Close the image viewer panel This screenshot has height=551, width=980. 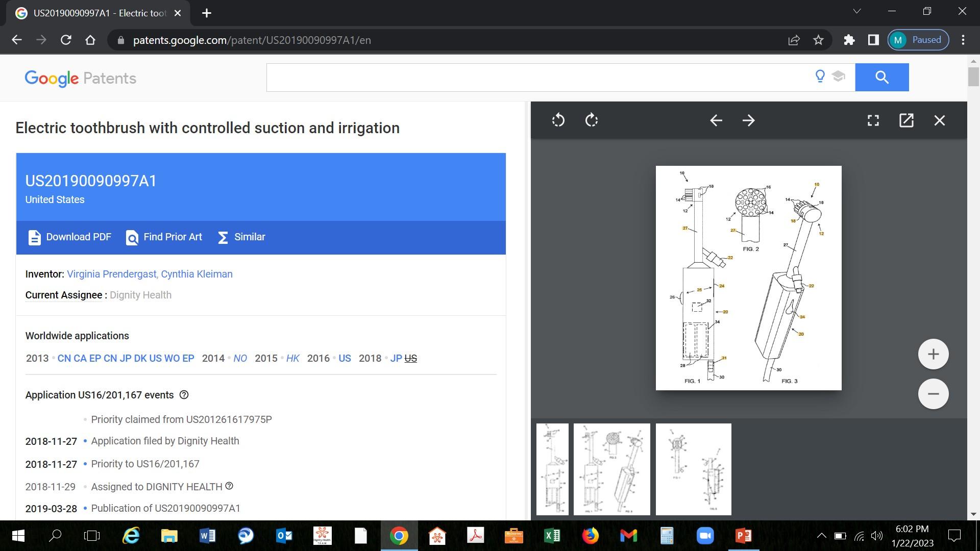pyautogui.click(x=939, y=120)
